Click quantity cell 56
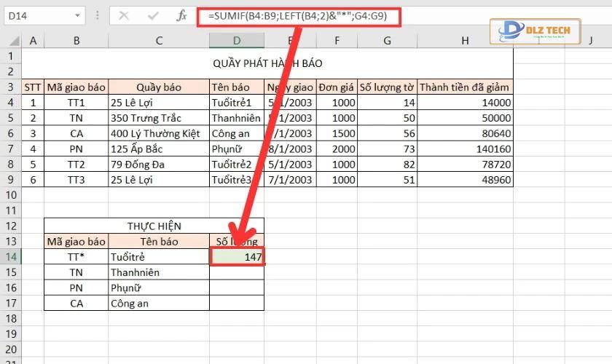612x364 pixels. (x=387, y=133)
